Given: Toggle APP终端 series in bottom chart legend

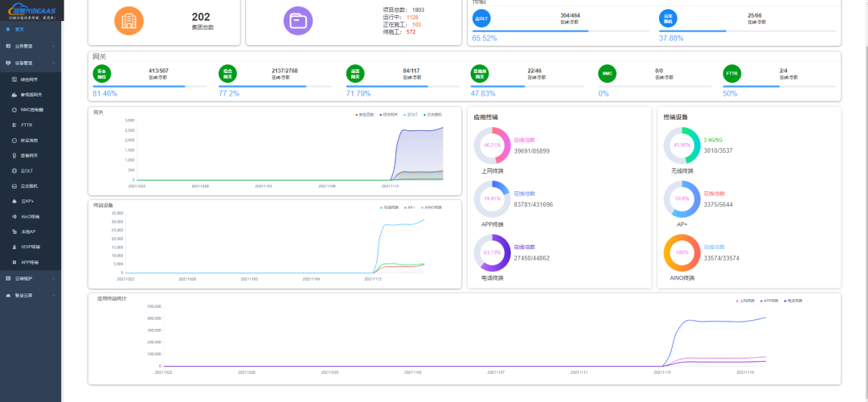Looking at the screenshot, I should (x=769, y=301).
